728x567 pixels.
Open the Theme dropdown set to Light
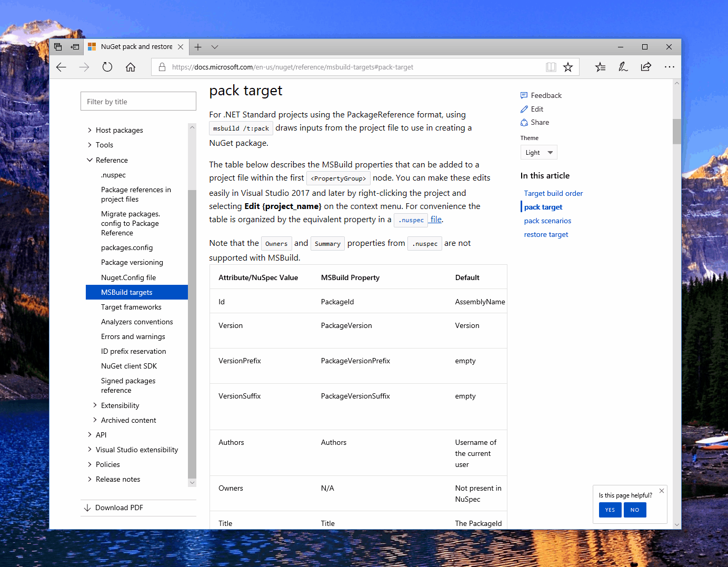pos(539,152)
